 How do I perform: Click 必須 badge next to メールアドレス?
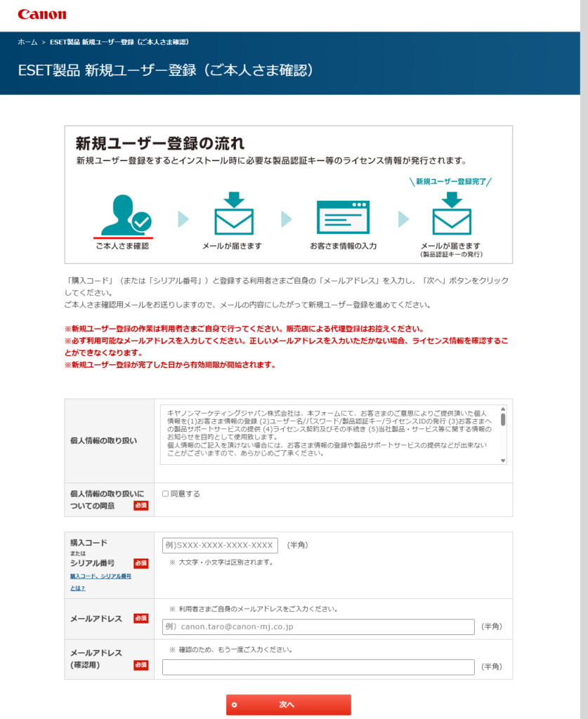click(x=141, y=619)
